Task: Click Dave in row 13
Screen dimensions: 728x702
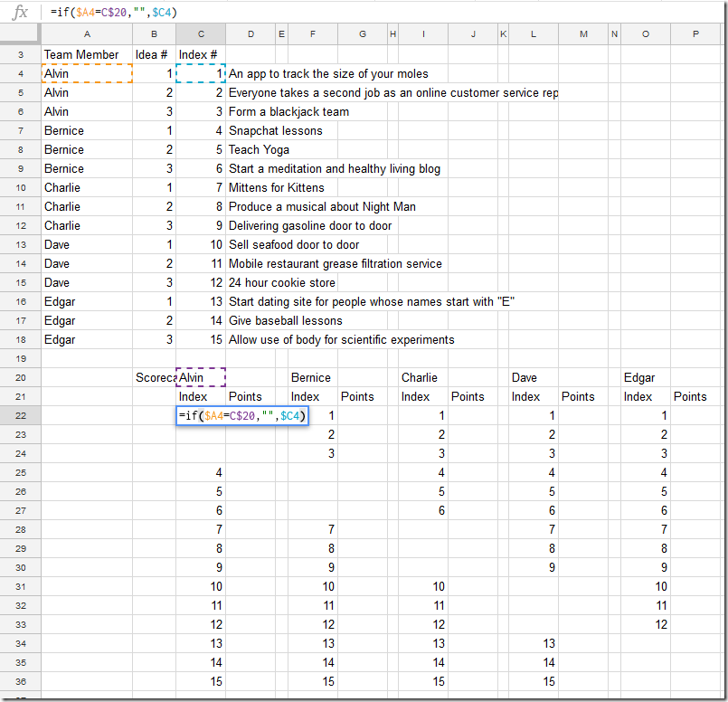Action: [x=87, y=245]
